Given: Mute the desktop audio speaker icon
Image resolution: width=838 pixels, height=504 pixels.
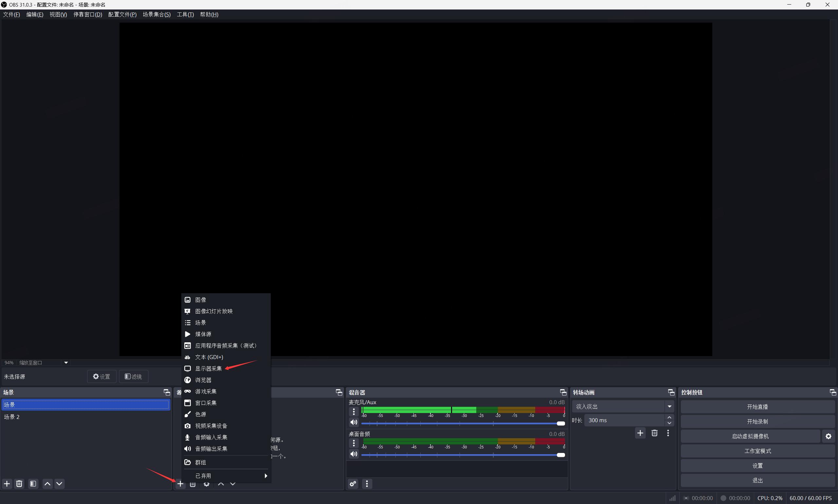Looking at the screenshot, I should tap(354, 454).
